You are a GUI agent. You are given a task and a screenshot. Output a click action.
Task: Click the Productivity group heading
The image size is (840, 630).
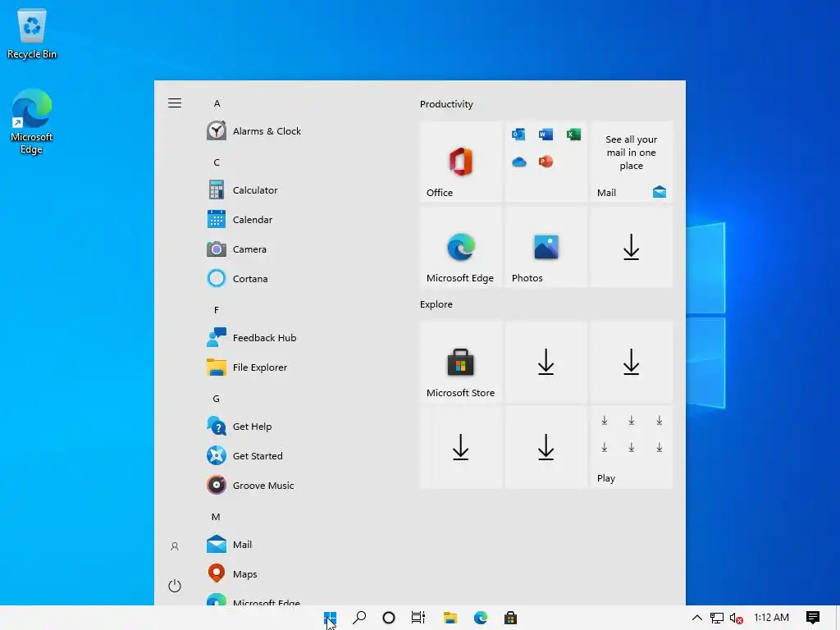click(446, 104)
